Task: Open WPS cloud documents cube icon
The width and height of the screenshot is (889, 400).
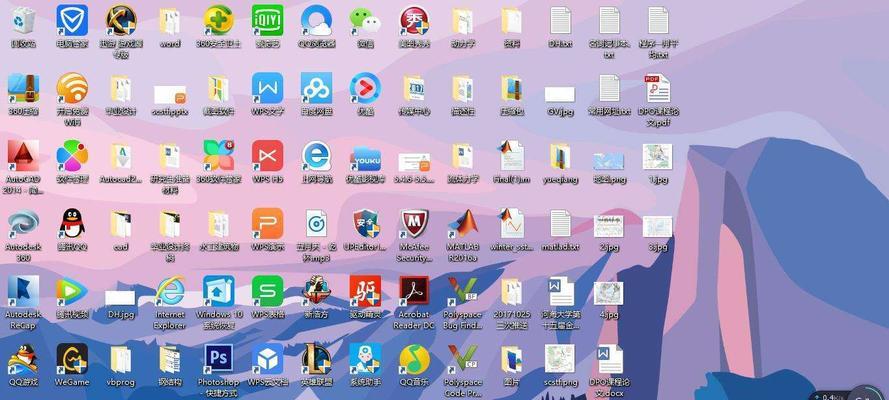Action: pyautogui.click(x=268, y=359)
